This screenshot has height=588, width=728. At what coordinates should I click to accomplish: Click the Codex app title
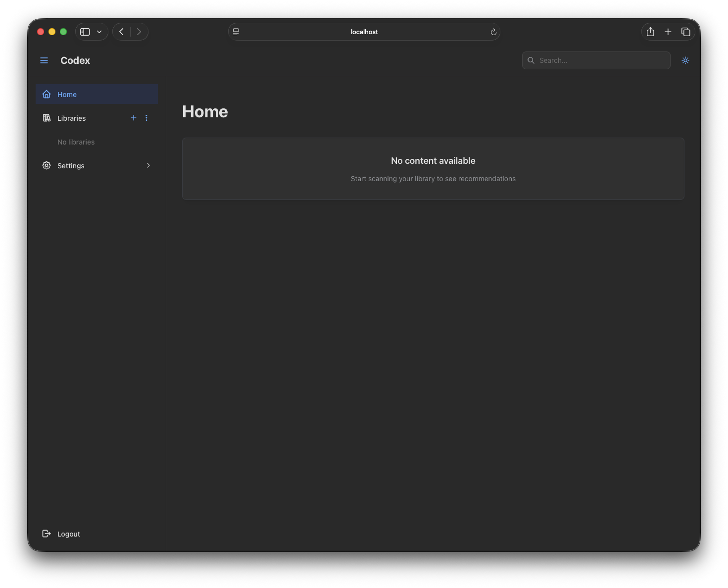coord(75,60)
